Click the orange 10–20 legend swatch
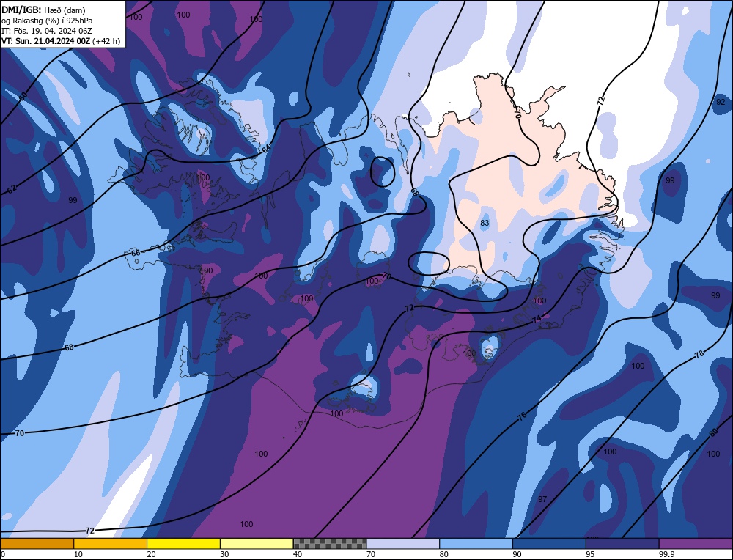The width and height of the screenshot is (733, 560). pyautogui.click(x=111, y=543)
